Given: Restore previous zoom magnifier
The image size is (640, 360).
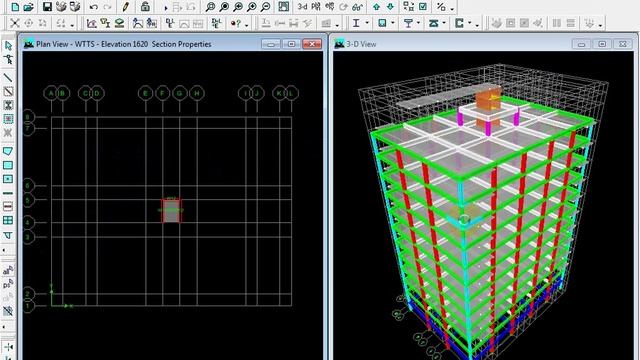Looking at the screenshot, I should tap(238, 7).
